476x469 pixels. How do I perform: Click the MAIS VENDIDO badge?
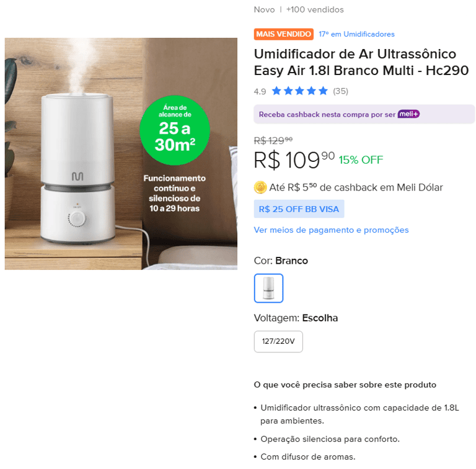coord(283,34)
